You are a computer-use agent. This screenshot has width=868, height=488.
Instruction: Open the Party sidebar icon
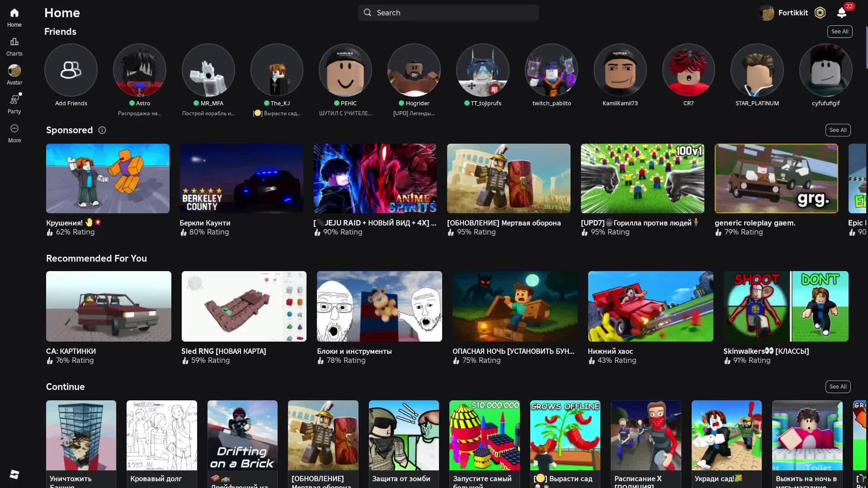point(14,103)
